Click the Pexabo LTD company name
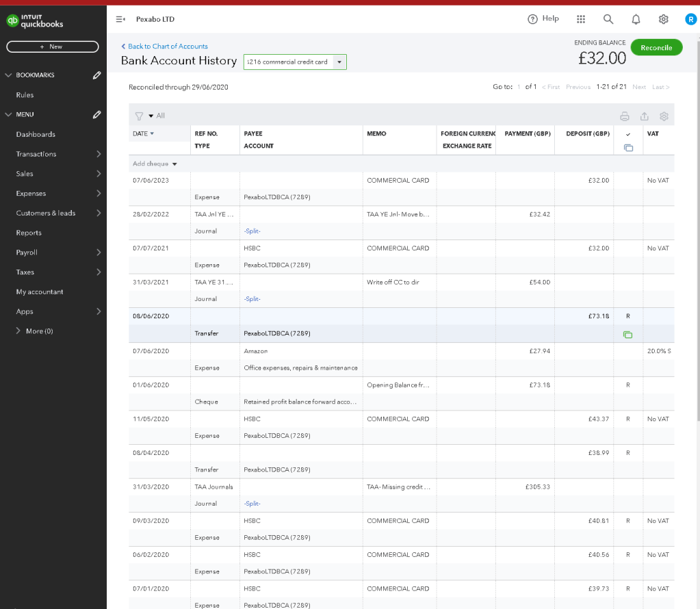The image size is (700, 609). 155,19
